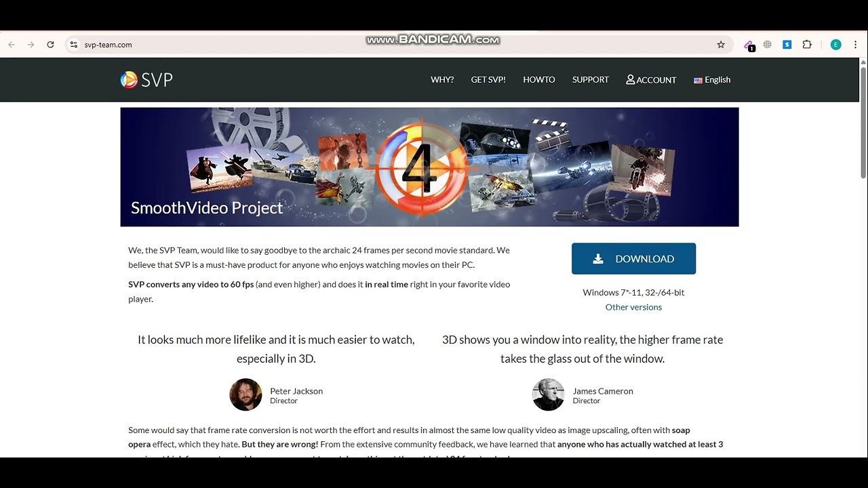Image resolution: width=868 pixels, height=488 pixels.
Task: Open the ACCOUNT menu item
Action: [x=651, y=80]
